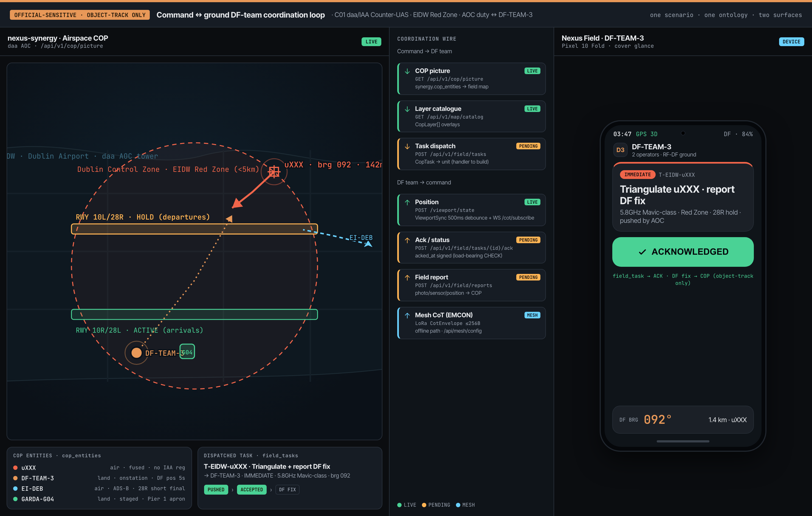Click the blue MESH legend dot
The image size is (812, 516).
pyautogui.click(x=458, y=505)
